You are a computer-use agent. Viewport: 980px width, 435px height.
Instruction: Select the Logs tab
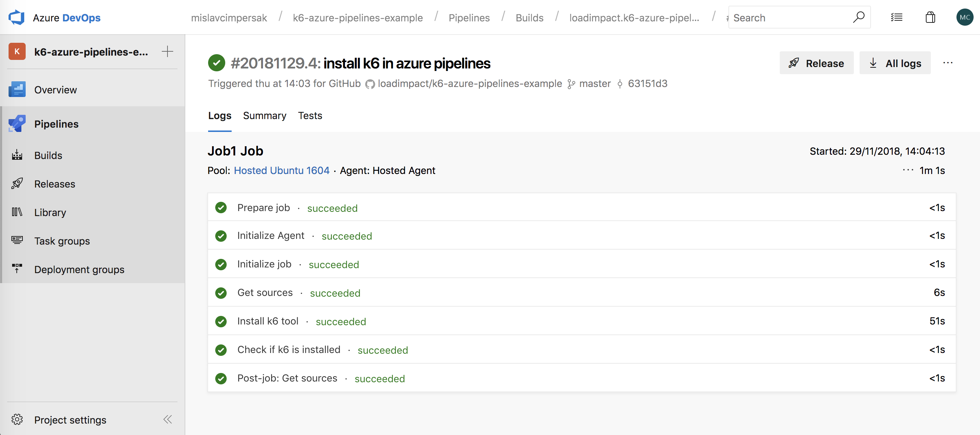(220, 115)
